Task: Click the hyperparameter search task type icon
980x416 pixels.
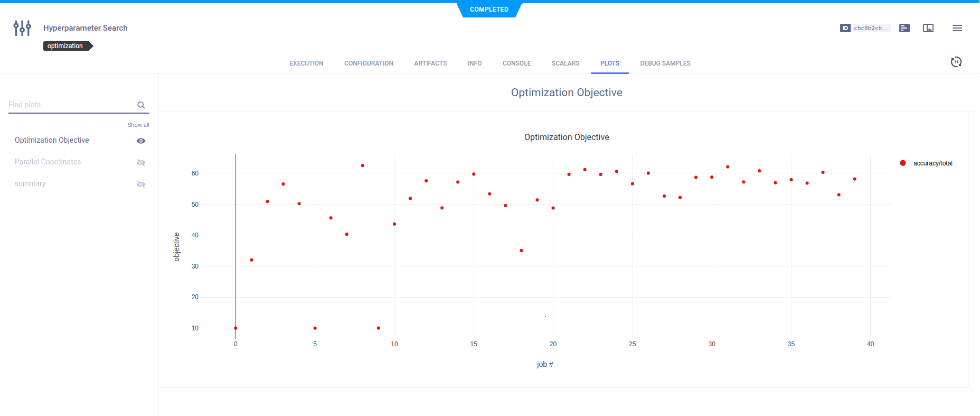Action: tap(22, 28)
